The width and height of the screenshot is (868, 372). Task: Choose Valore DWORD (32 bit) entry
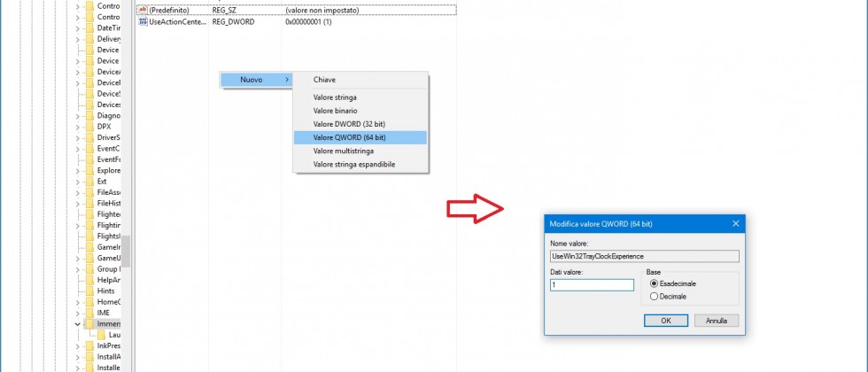[360, 124]
